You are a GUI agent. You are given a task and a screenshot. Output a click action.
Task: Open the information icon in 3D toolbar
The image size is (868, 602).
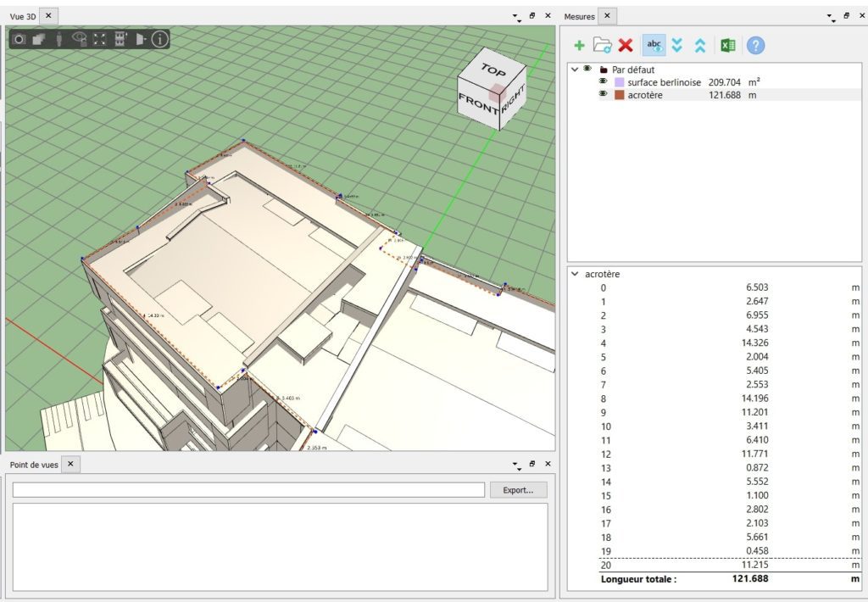160,39
